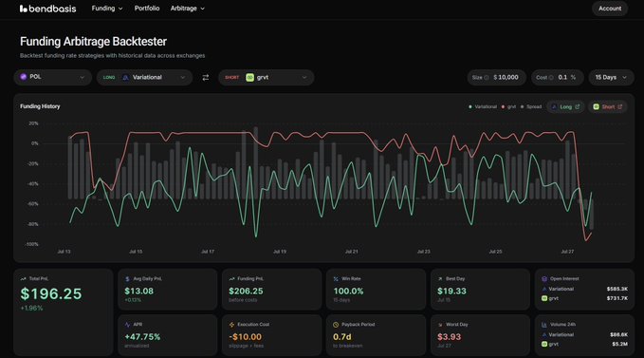This screenshot has width=644, height=358.
Task: Click grvt logo in Volume 24h card
Action: tap(544, 344)
